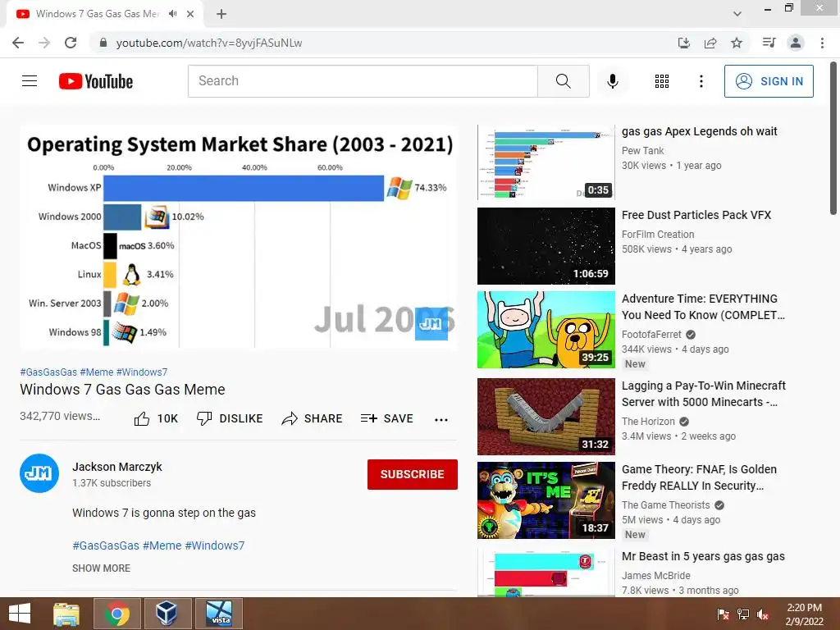840x630 pixels.
Task: Open Action Center flag tray icon
Action: click(724, 614)
